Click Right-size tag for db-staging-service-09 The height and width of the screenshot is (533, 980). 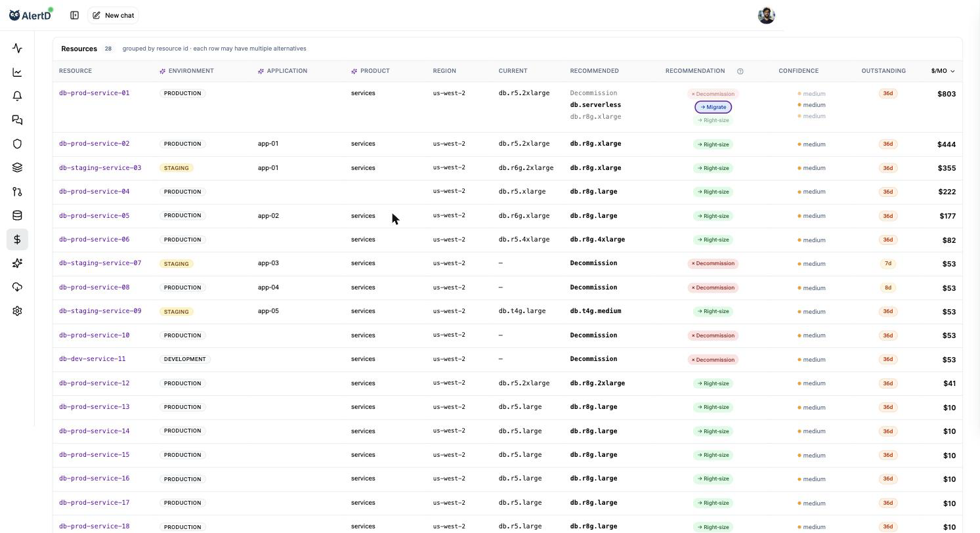coord(713,312)
